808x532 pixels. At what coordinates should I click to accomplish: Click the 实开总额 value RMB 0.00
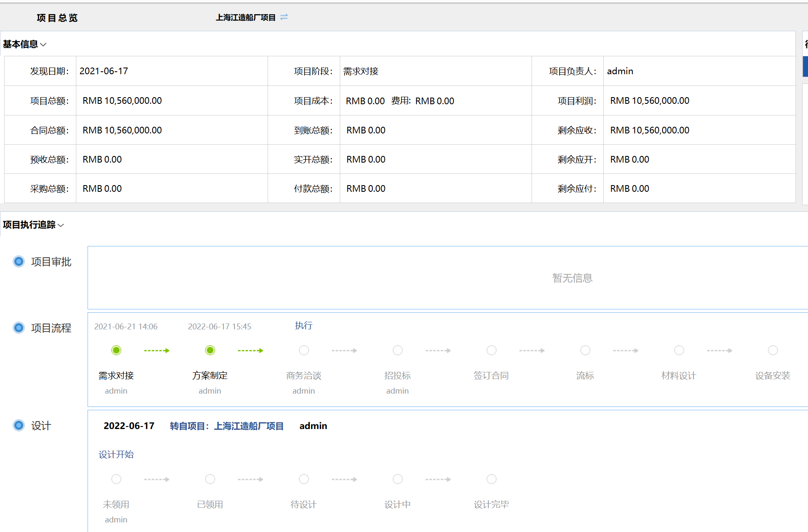coord(366,160)
